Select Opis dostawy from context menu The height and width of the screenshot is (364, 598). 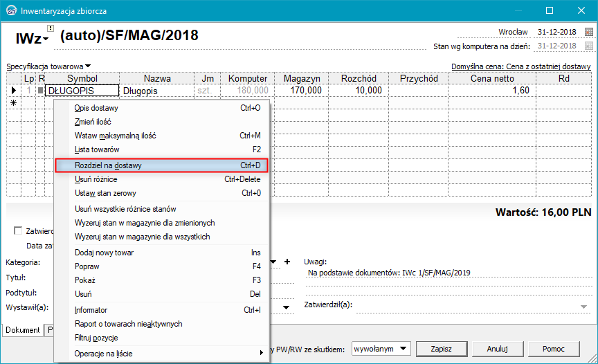coord(162,108)
